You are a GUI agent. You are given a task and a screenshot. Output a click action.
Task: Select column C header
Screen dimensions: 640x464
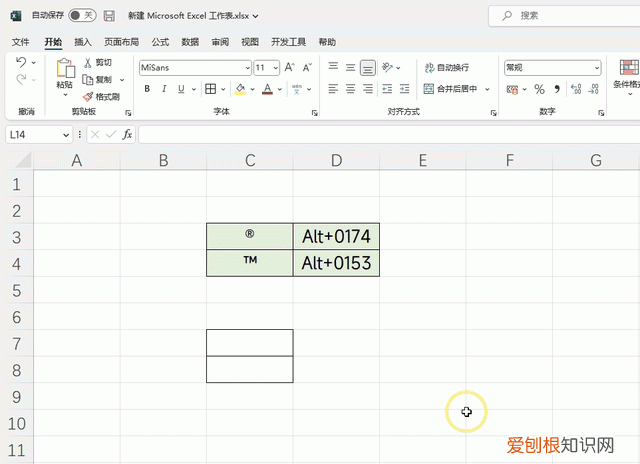point(250,160)
